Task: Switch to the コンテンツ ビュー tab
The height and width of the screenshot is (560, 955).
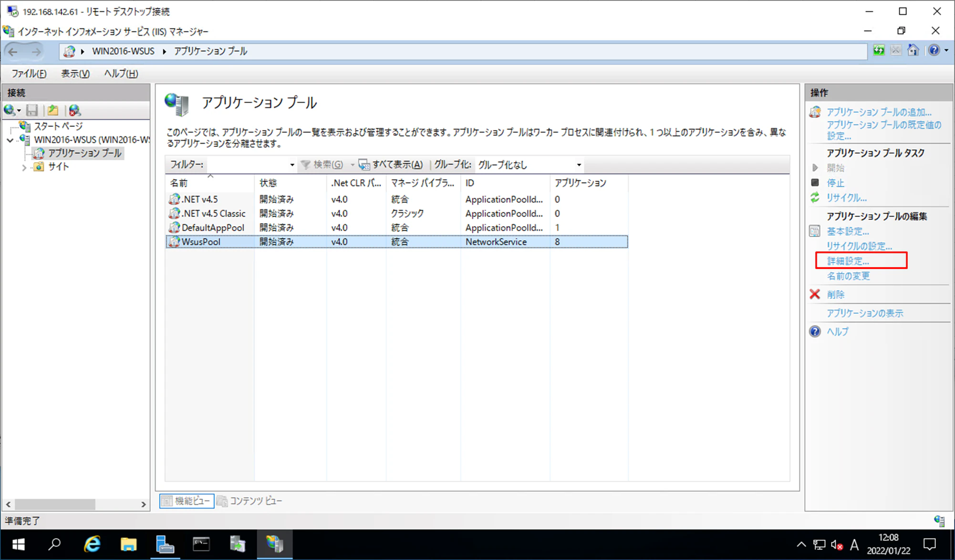Action: tap(249, 501)
